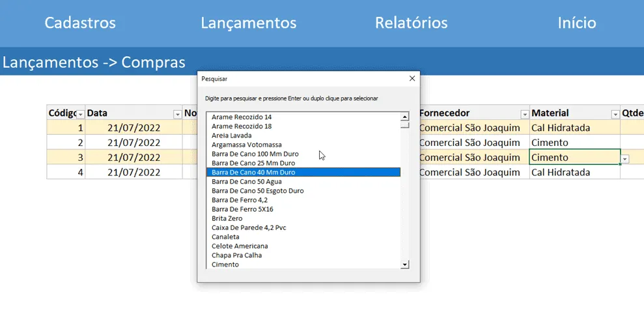Navigate to Início
Image resolution: width=644 pixels, height=318 pixels.
pos(577,23)
